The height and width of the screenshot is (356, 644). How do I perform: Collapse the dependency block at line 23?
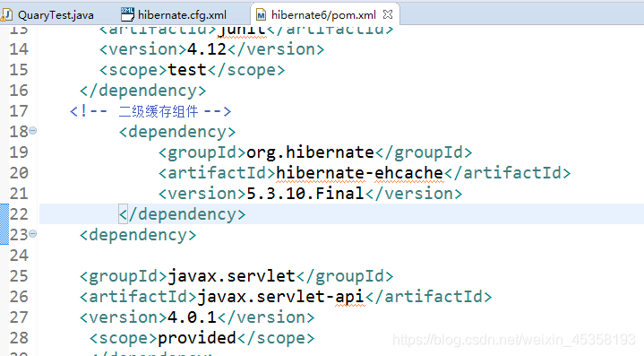click(33, 234)
